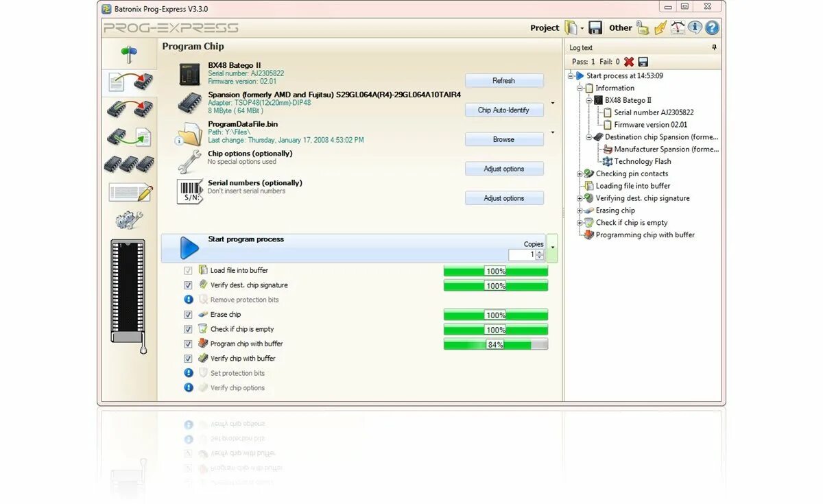The width and height of the screenshot is (823, 504).
Task: Select the chip-to-chip copy sidebar icon
Action: point(130,109)
